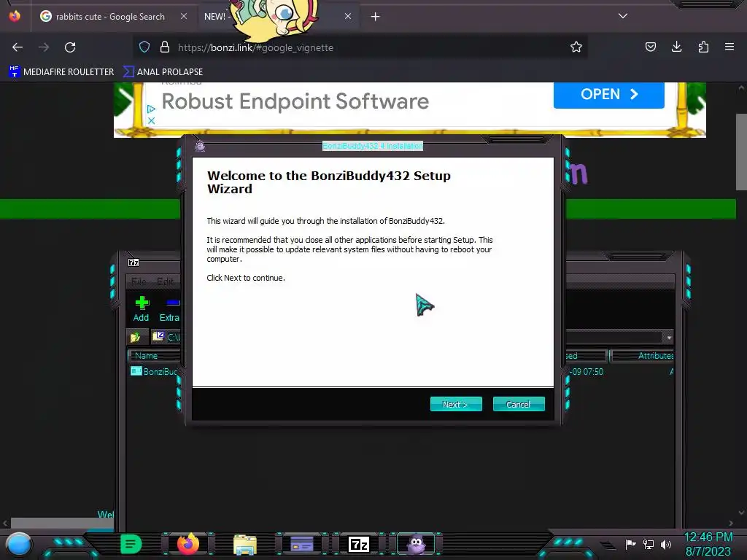Screen dimensions: 747x560
Task: Click the 7z icon in 7-Zip title bar
Action: coord(134,262)
